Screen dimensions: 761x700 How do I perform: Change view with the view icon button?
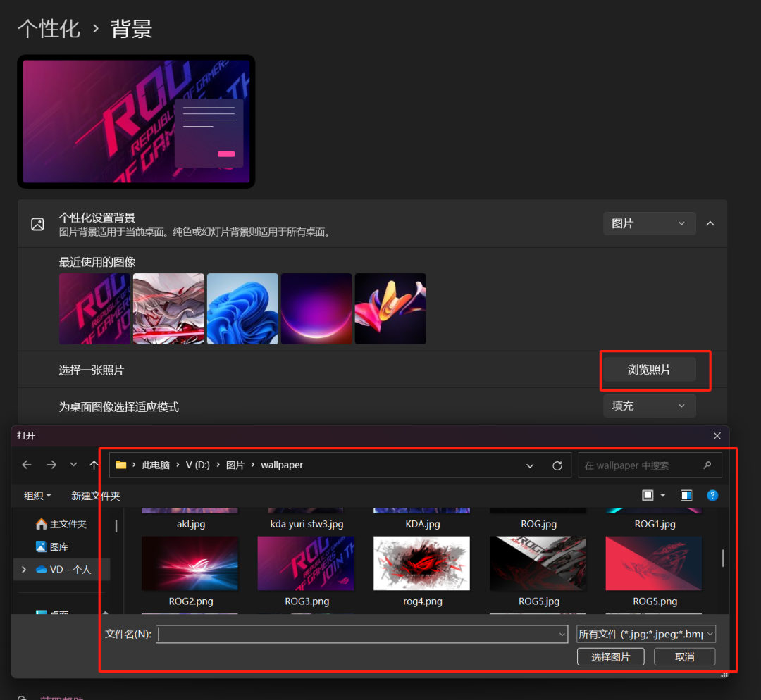point(648,495)
